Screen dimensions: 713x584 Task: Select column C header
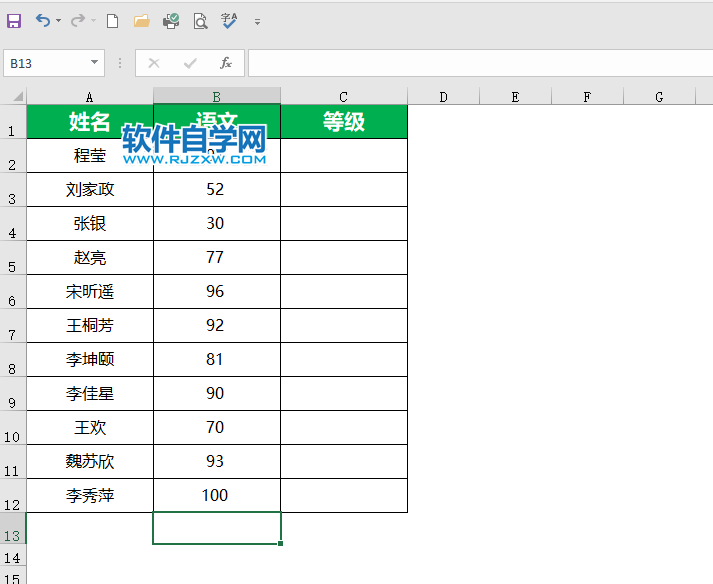pos(343,96)
